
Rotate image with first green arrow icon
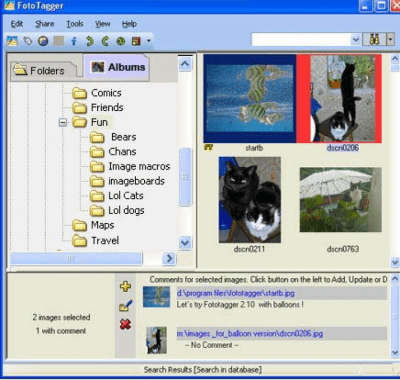[90, 41]
